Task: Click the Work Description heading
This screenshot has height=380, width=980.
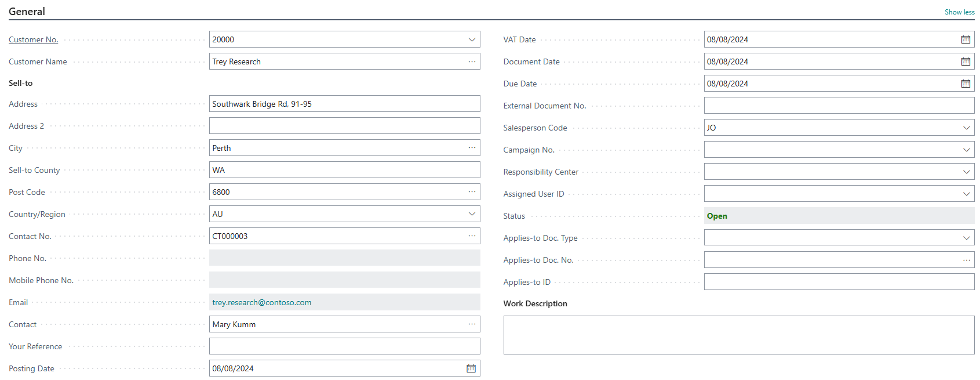Action: [x=535, y=303]
